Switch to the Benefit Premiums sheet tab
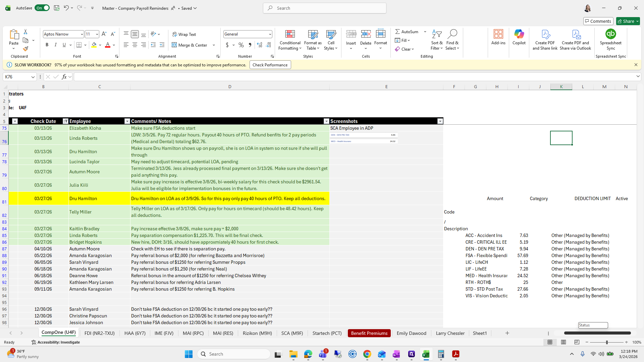 pos(369,333)
